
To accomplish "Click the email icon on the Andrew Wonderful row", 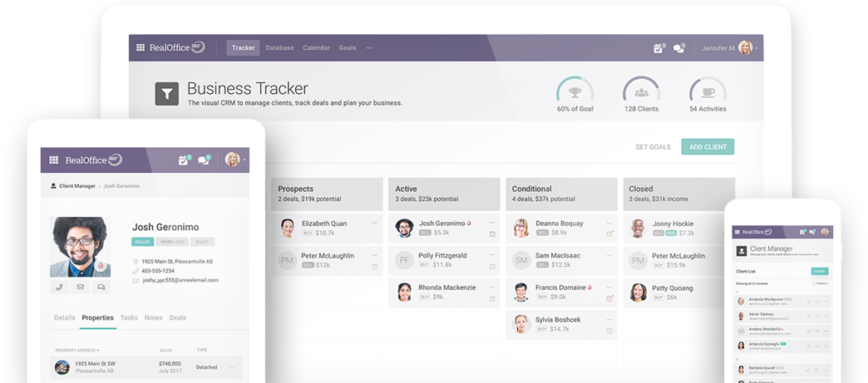I will click(x=817, y=331).
